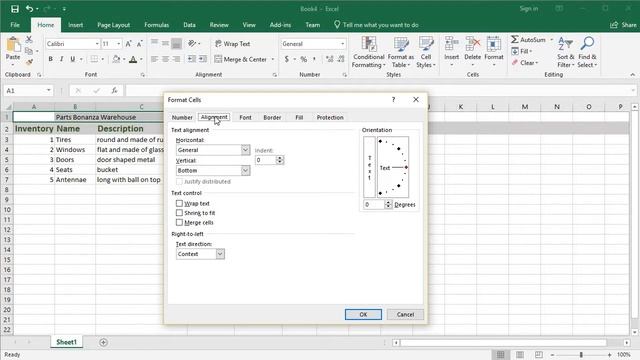Click the Degrees spinner arrows
This screenshot has height=360, width=640.
coord(388,204)
